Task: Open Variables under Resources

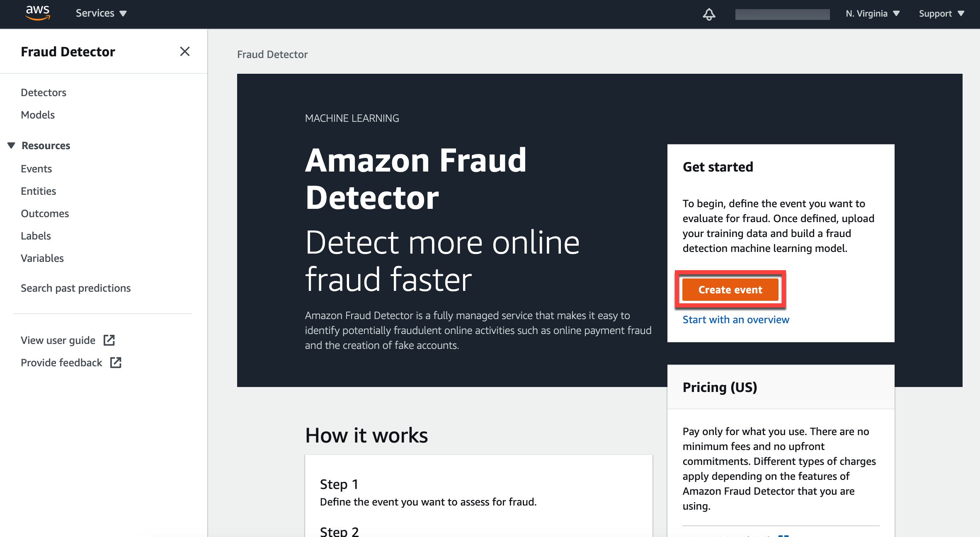Action: coord(42,258)
